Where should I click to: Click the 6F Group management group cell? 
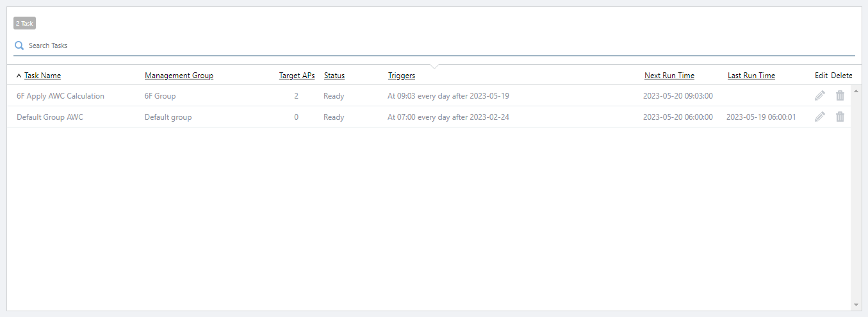click(160, 96)
